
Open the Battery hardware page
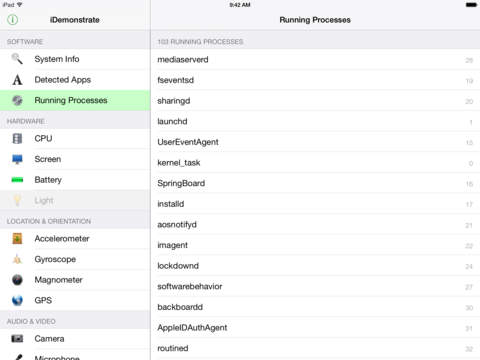click(75, 180)
